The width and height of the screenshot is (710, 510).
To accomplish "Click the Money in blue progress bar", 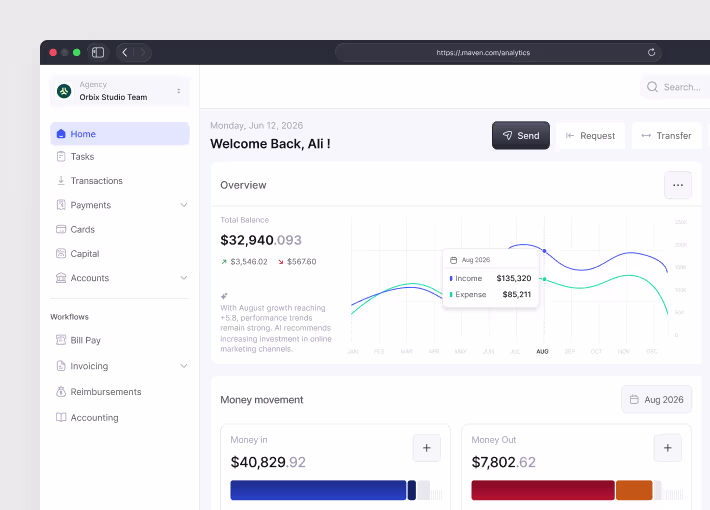I will tap(318, 490).
